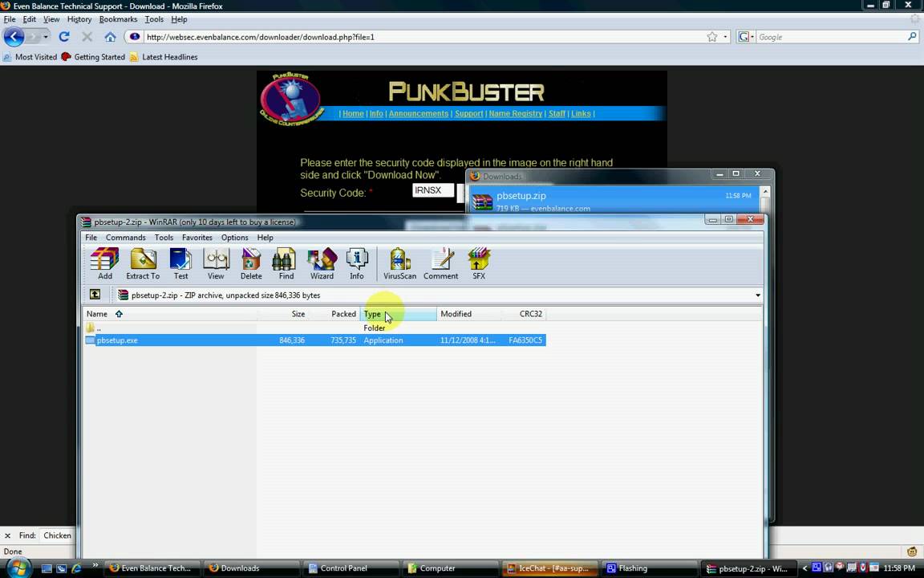Sort files by Type column header
The image size is (924, 578).
point(399,314)
